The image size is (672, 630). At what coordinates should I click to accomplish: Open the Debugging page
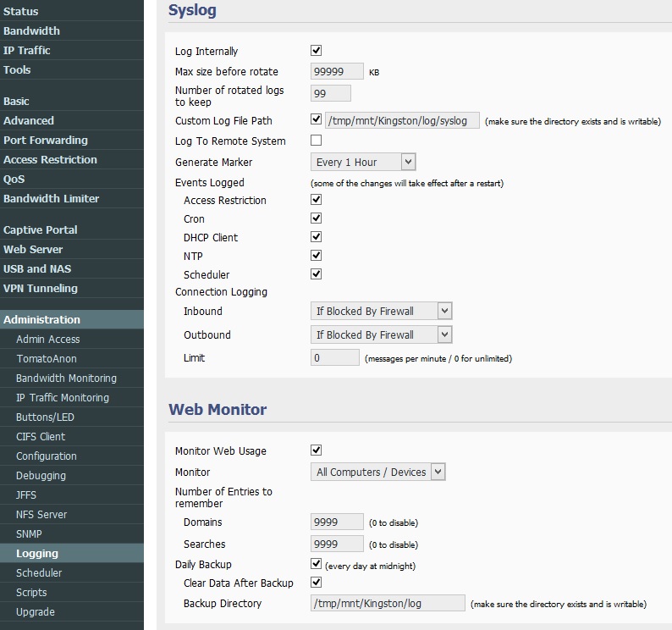coord(72,476)
